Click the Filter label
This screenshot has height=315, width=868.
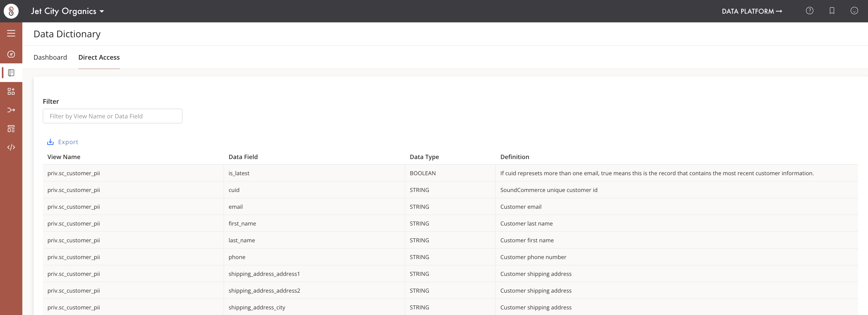pyautogui.click(x=51, y=102)
